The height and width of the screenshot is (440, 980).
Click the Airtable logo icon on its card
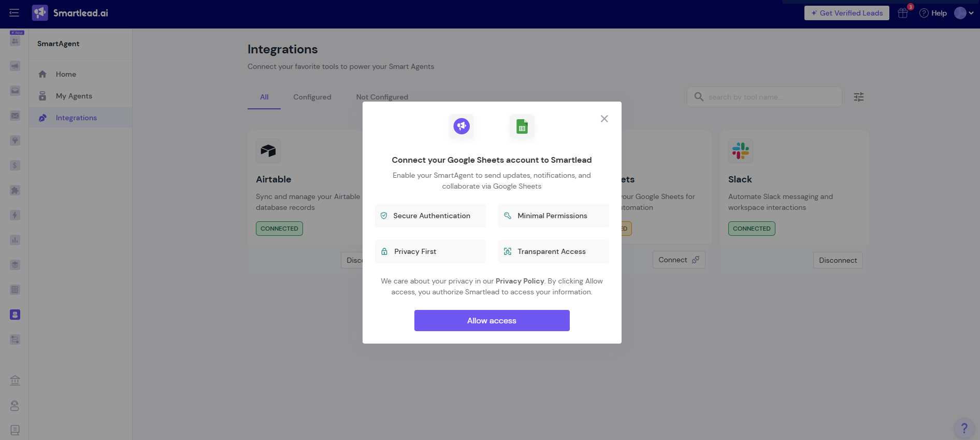(x=268, y=151)
